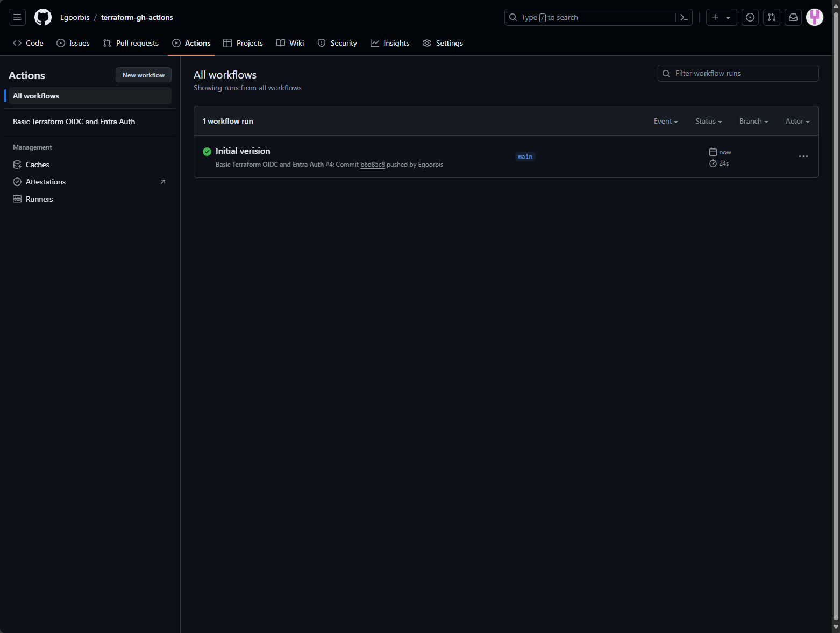
Task: Open the pull requests header icon
Action: tap(772, 17)
